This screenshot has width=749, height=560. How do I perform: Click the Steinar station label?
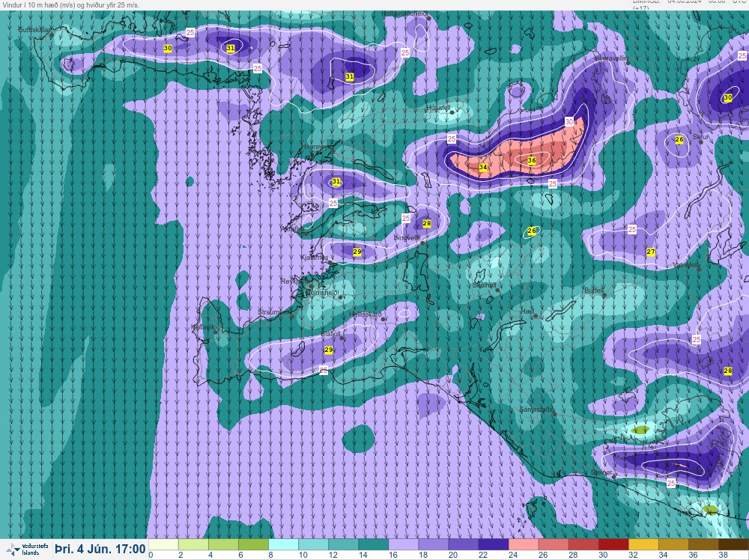coord(601,472)
